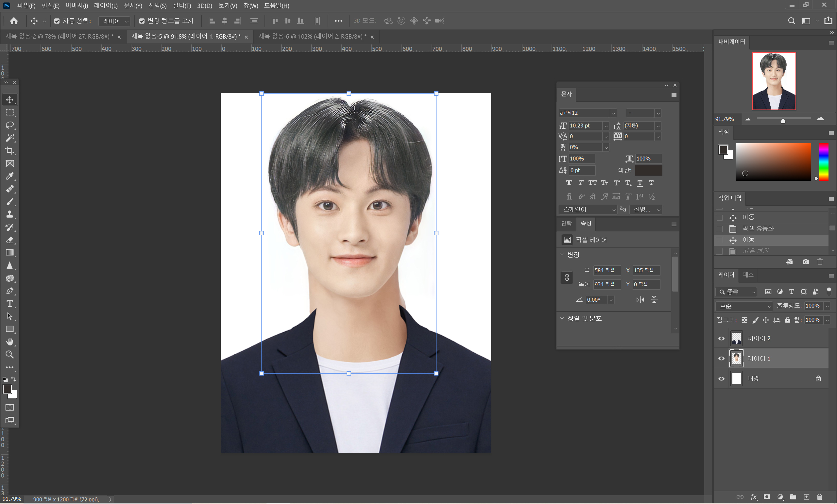The image size is (837, 504).
Task: Click the character 색상 swatch
Action: (648, 170)
